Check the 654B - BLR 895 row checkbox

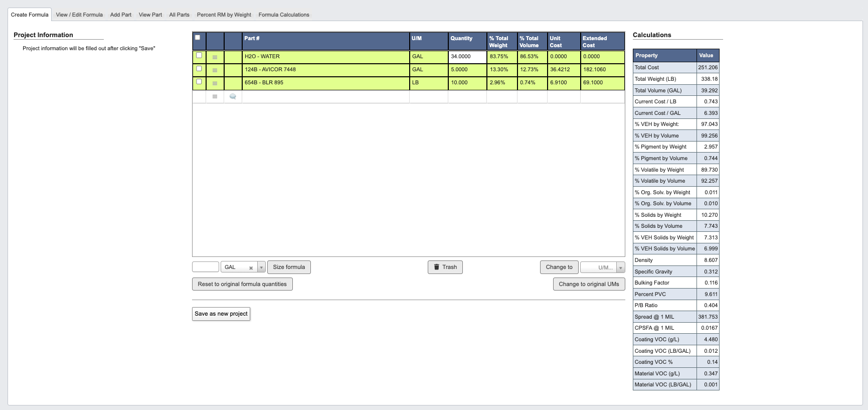[199, 81]
